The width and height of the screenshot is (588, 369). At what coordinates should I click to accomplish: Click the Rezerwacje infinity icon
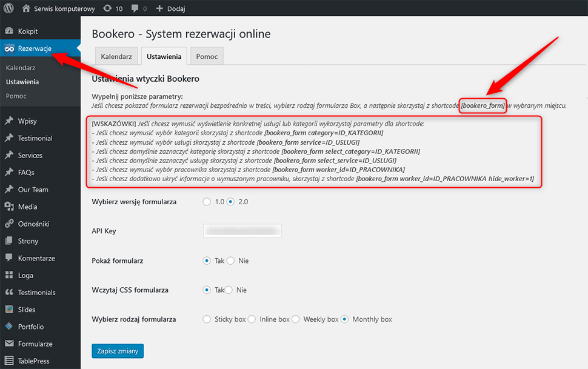(9, 48)
